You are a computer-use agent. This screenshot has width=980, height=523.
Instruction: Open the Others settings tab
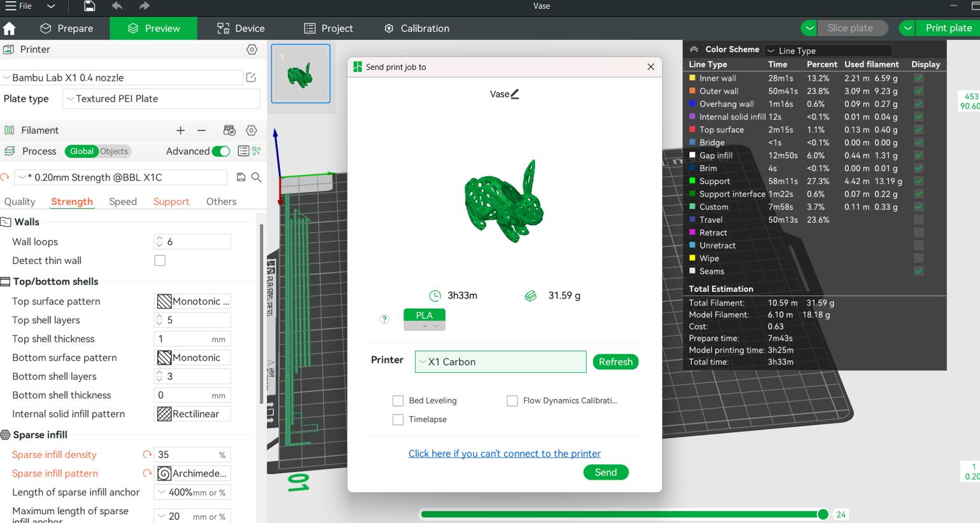[221, 202]
